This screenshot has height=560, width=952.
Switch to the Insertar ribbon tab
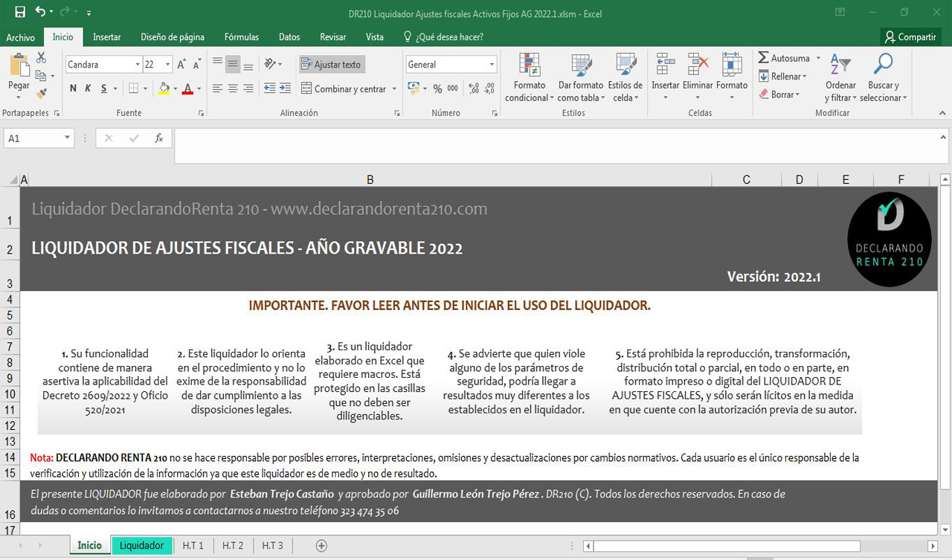coord(107,37)
